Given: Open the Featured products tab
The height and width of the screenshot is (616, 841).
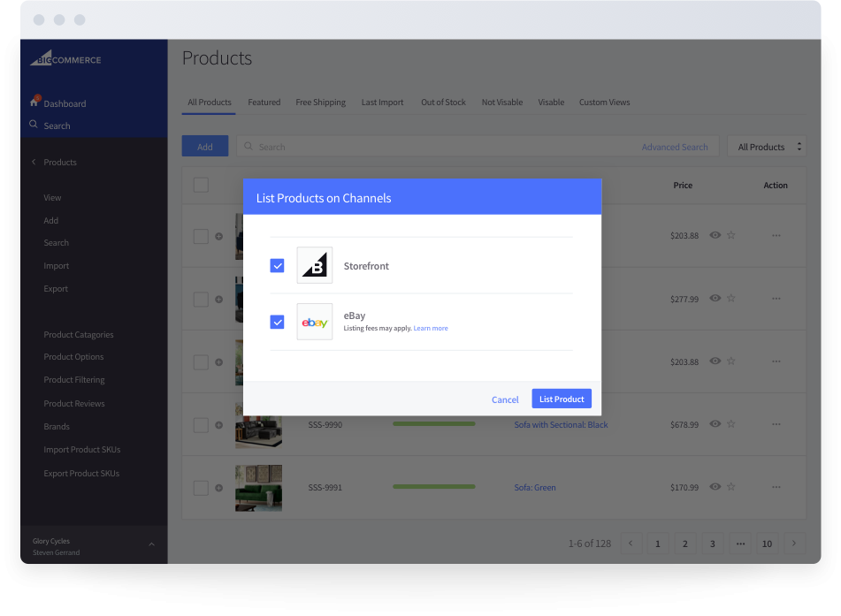Looking at the screenshot, I should click(x=264, y=102).
